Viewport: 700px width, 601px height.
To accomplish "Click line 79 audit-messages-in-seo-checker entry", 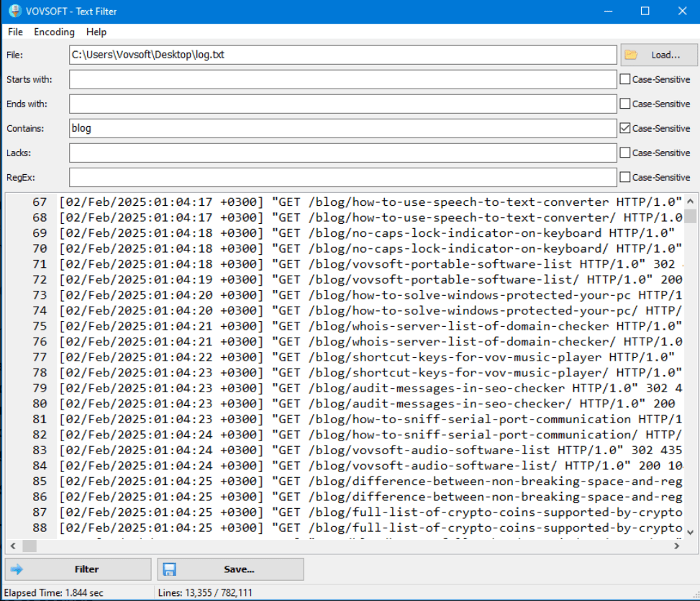I will tap(371, 388).
